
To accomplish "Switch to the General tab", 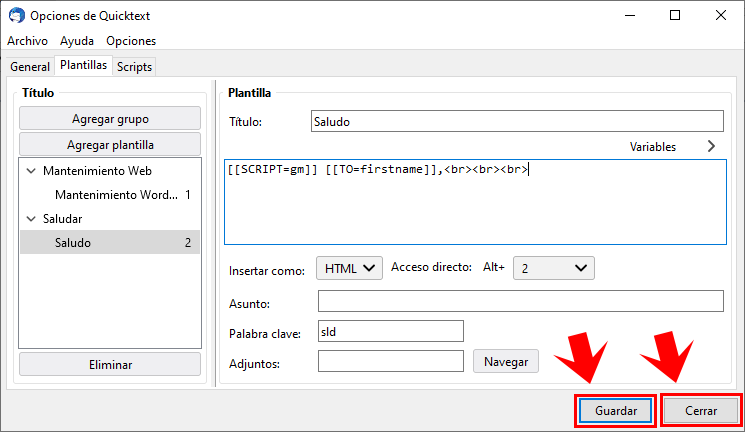I will pyautogui.click(x=30, y=67).
